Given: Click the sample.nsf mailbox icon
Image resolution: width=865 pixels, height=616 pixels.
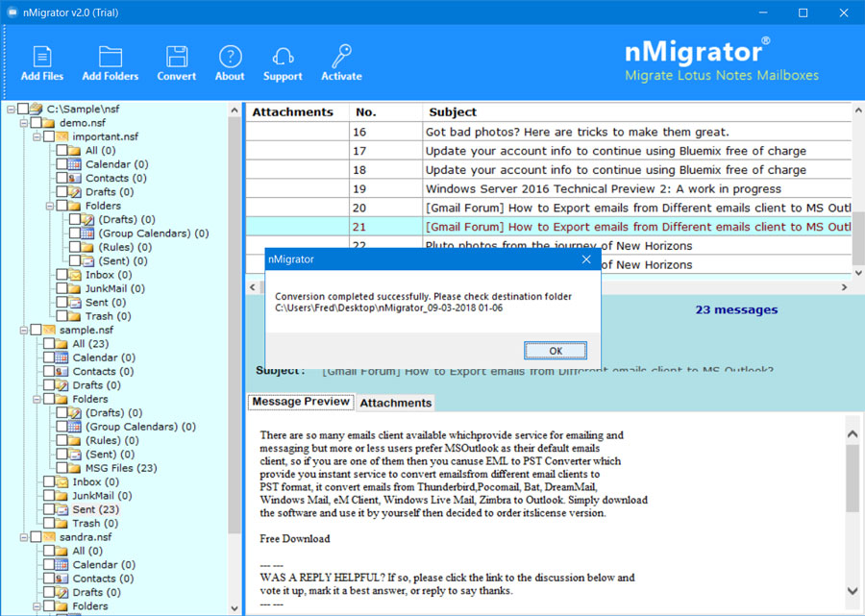Looking at the screenshot, I should tap(49, 330).
